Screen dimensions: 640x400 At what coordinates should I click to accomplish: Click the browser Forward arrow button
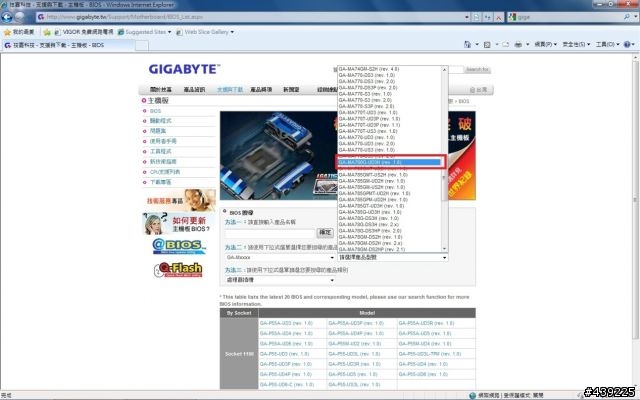pyautogui.click(x=19, y=17)
